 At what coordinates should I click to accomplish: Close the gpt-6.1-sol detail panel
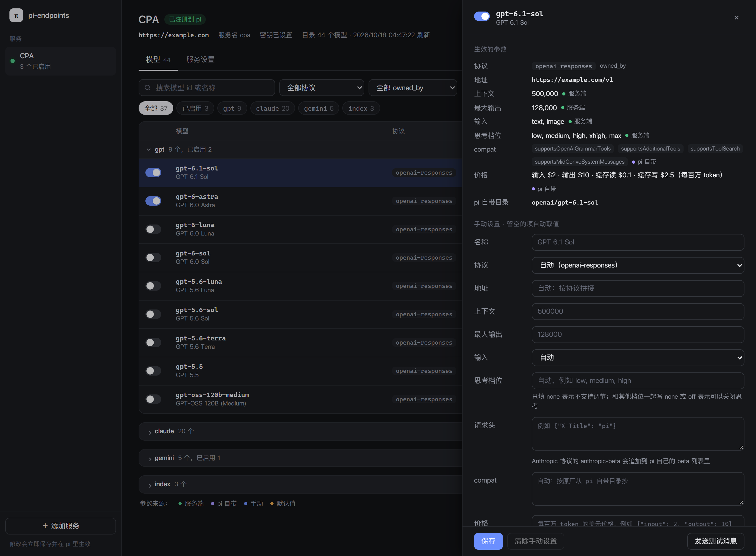737,18
